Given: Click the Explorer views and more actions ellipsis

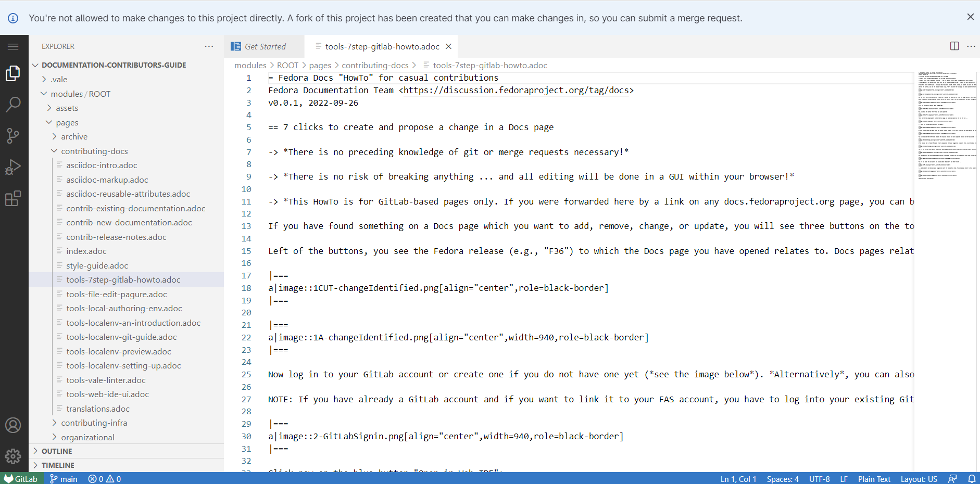Looking at the screenshot, I should tap(209, 46).
